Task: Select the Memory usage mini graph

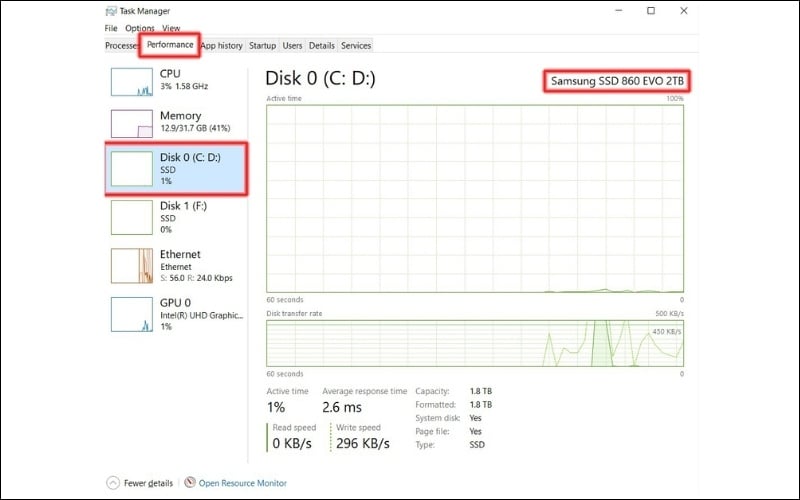Action: pos(132,123)
